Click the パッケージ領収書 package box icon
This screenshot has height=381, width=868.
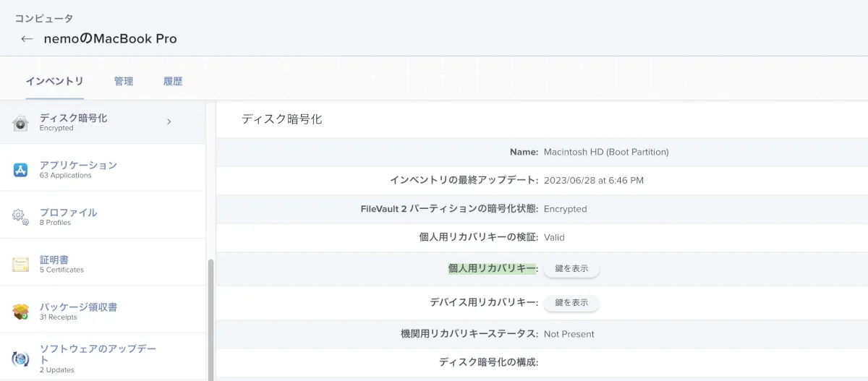click(x=20, y=312)
